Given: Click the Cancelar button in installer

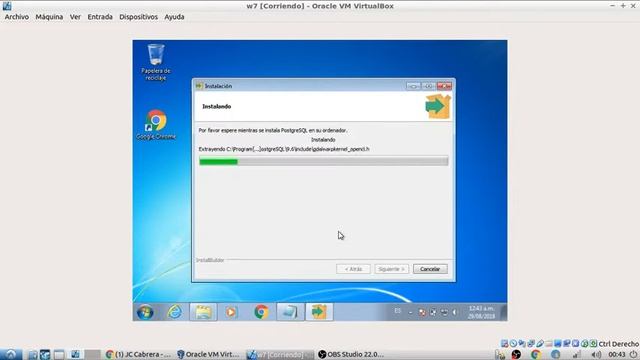Looking at the screenshot, I should click(x=430, y=269).
